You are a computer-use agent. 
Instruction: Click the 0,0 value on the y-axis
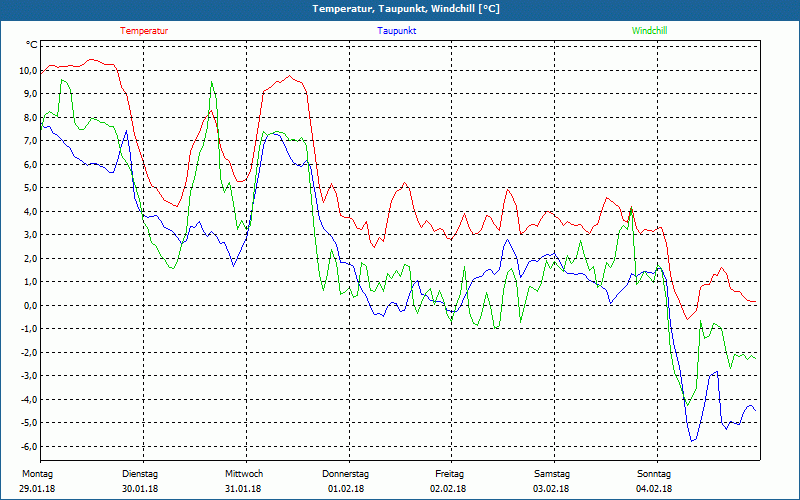coord(30,305)
